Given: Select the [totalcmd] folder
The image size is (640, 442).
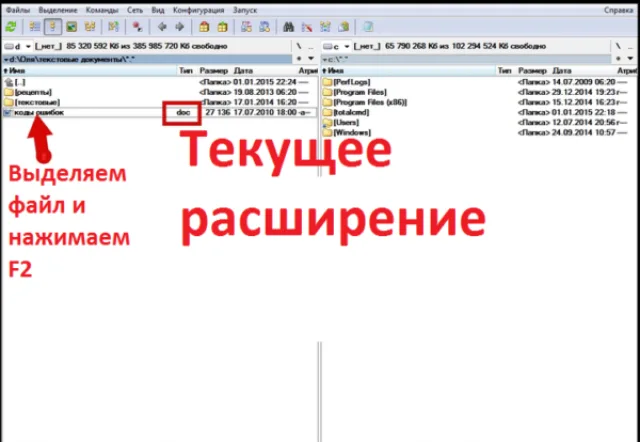Looking at the screenshot, I should coord(478,112).
